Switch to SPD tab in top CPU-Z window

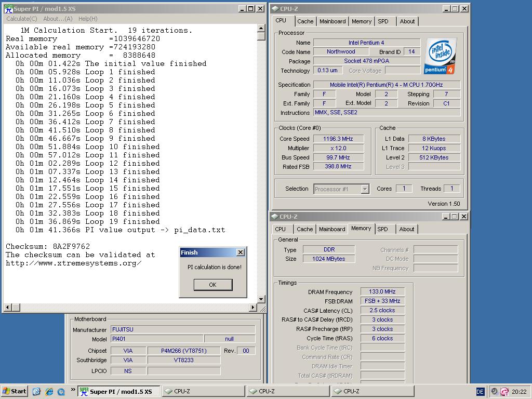pyautogui.click(x=383, y=21)
